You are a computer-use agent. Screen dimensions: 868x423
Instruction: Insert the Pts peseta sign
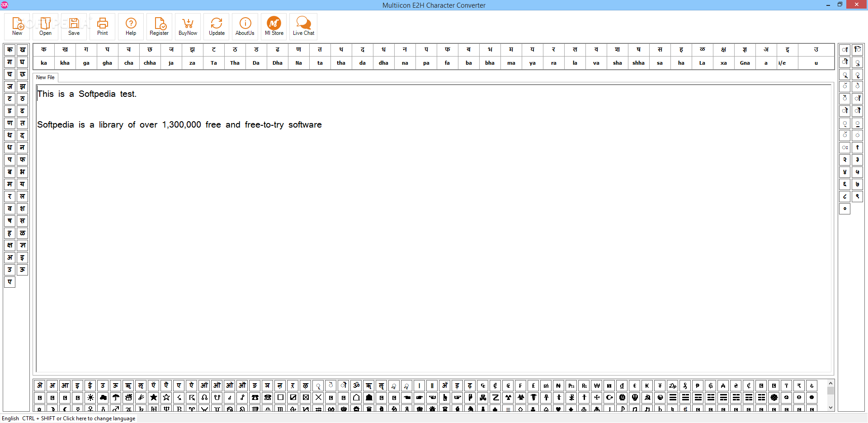coord(571,385)
